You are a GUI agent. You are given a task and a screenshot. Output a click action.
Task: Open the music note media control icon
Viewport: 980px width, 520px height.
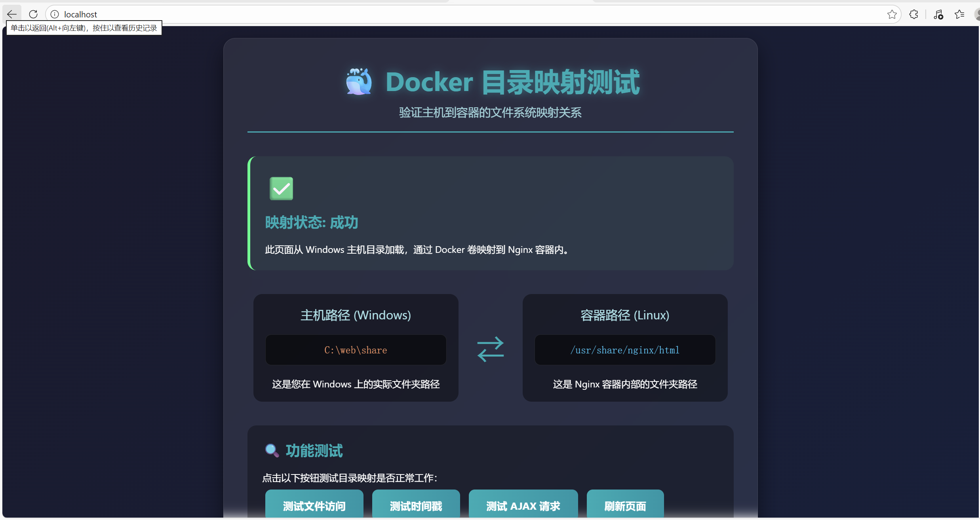pyautogui.click(x=938, y=15)
